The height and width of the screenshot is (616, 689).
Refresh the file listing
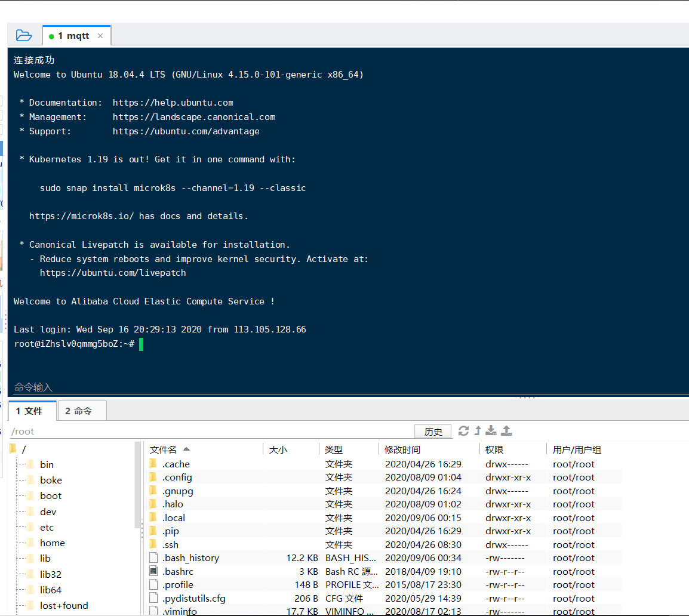click(463, 430)
